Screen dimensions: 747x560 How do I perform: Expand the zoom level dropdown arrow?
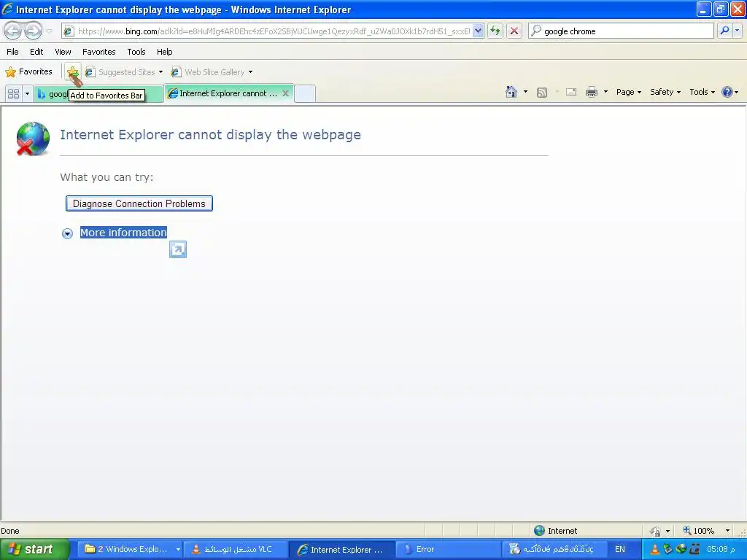[x=727, y=531]
